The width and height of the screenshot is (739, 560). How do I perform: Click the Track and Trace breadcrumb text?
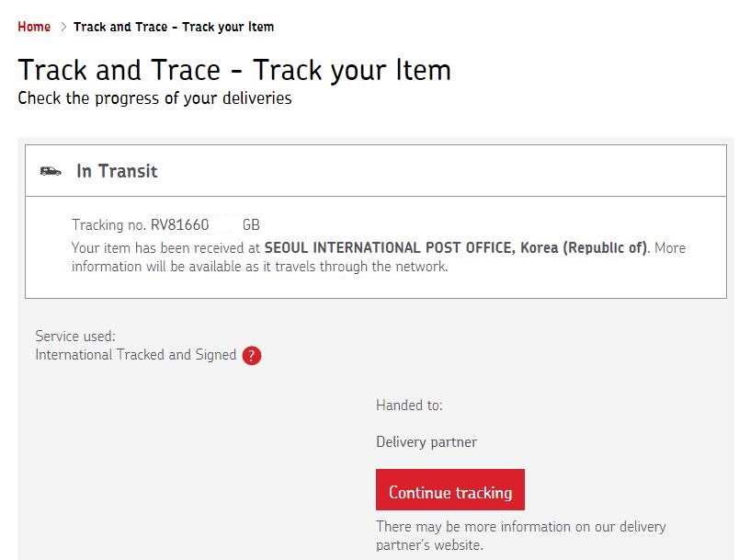173,27
